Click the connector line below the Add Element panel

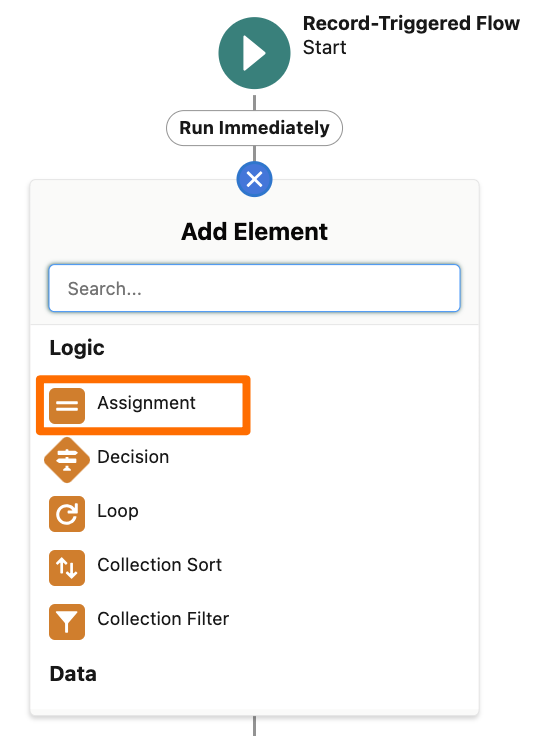tap(254, 726)
